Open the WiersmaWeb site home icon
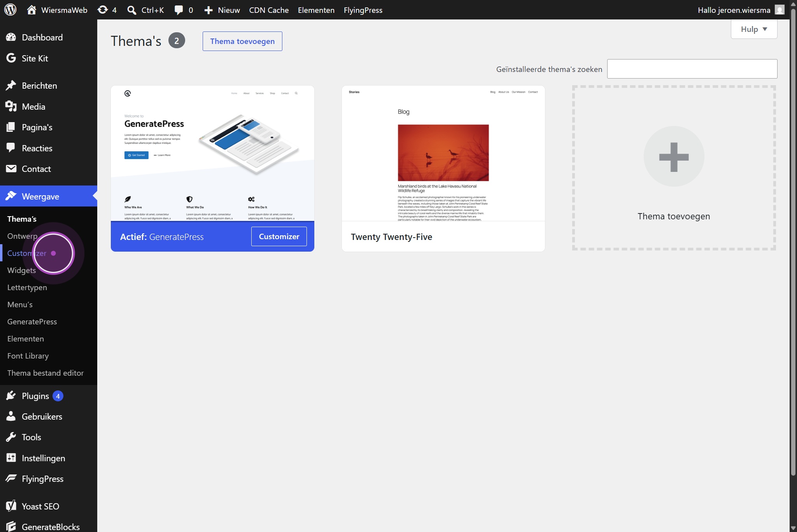This screenshot has height=532, width=797. tap(32, 10)
